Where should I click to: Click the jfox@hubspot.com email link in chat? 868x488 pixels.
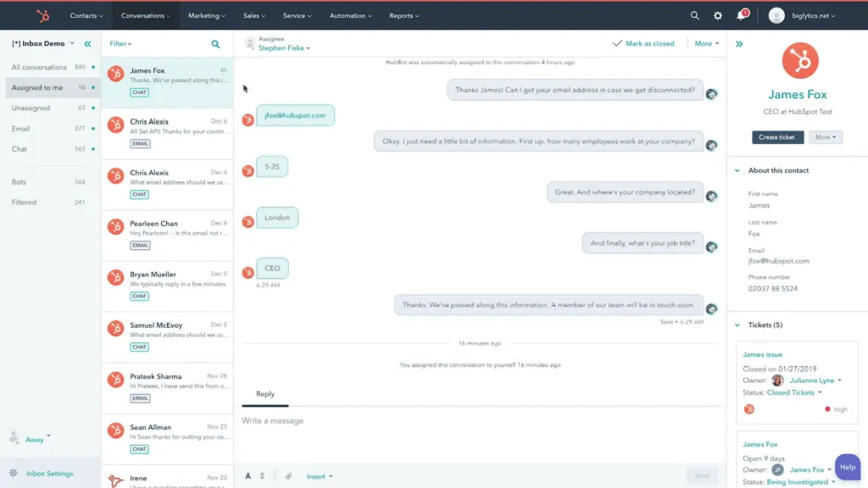pyautogui.click(x=295, y=115)
